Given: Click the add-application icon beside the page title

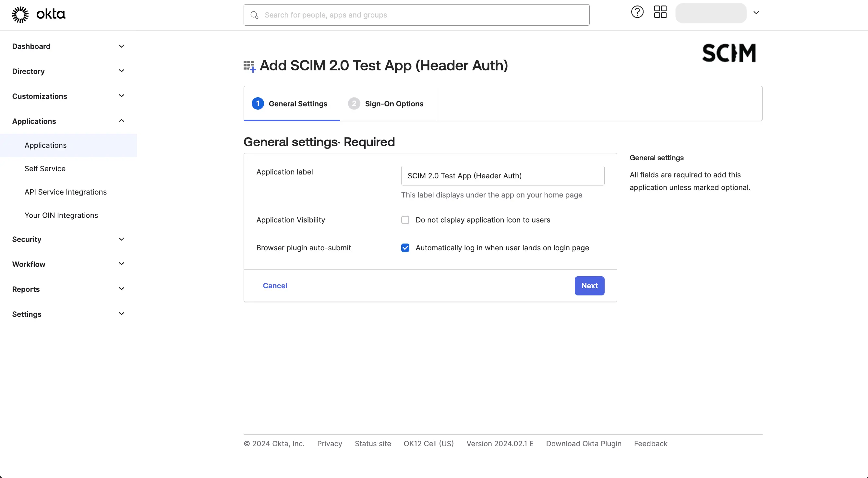Looking at the screenshot, I should pyautogui.click(x=249, y=66).
